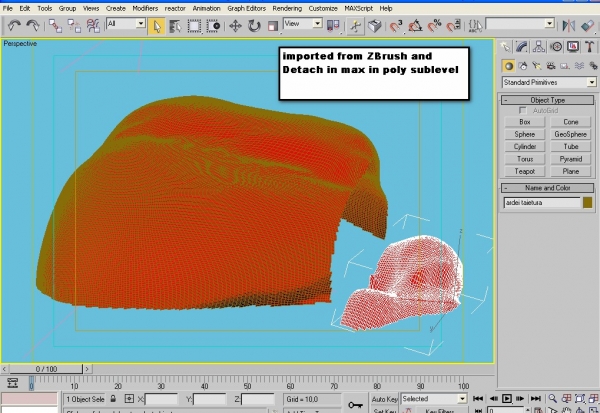Viewport: 600px width, 413px height.
Task: Click the Undo arrow icon
Action: pyautogui.click(x=14, y=26)
